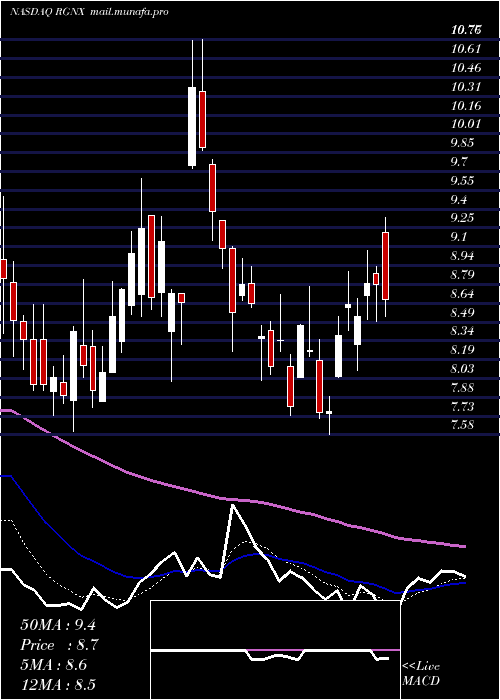500x700 pixels.
Task: Click the MACD inset panel
Action: (275, 650)
